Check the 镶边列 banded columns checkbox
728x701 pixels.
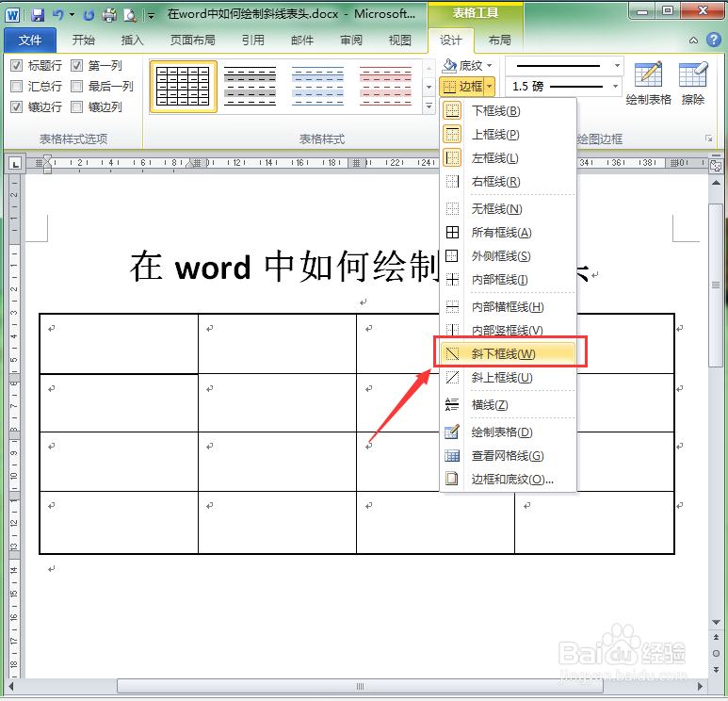click(76, 107)
